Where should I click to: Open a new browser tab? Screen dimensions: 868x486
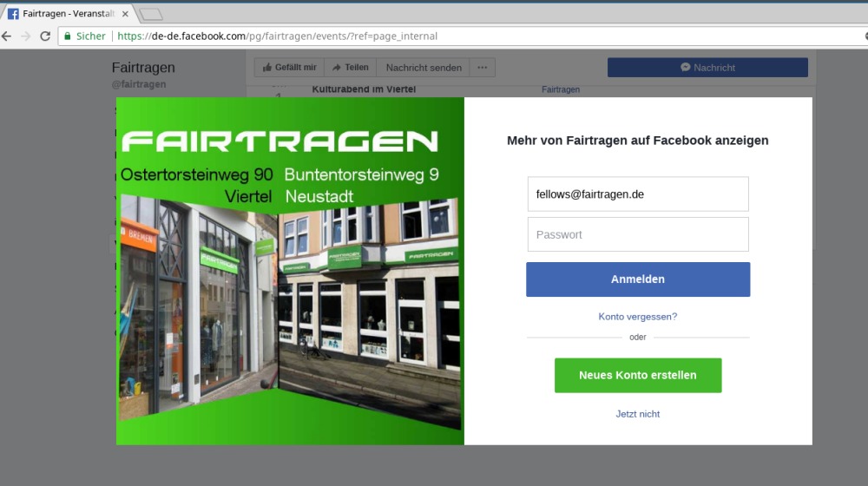point(150,14)
